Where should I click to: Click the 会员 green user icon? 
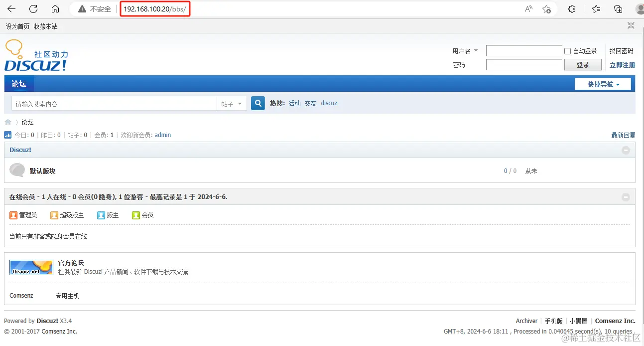click(x=136, y=215)
